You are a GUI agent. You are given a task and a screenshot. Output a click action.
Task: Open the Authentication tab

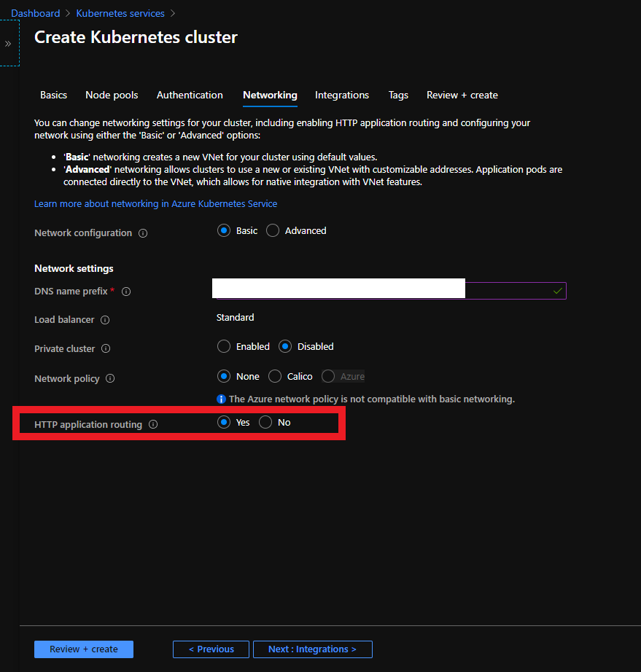[x=190, y=95]
